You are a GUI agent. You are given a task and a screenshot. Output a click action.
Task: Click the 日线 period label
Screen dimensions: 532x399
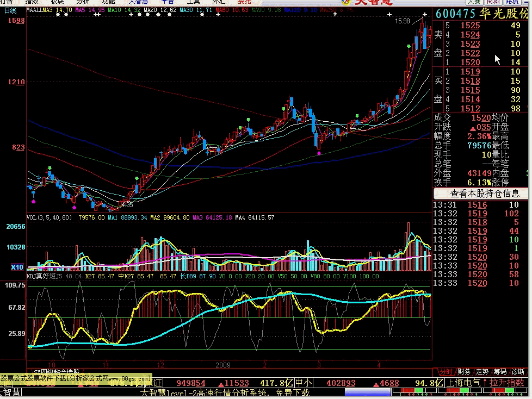tap(10, 10)
